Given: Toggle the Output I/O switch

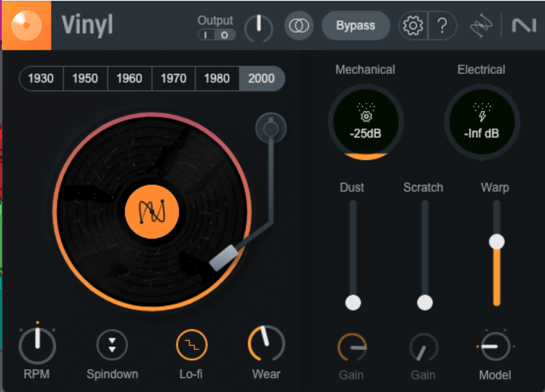Looking at the screenshot, I should tap(217, 35).
